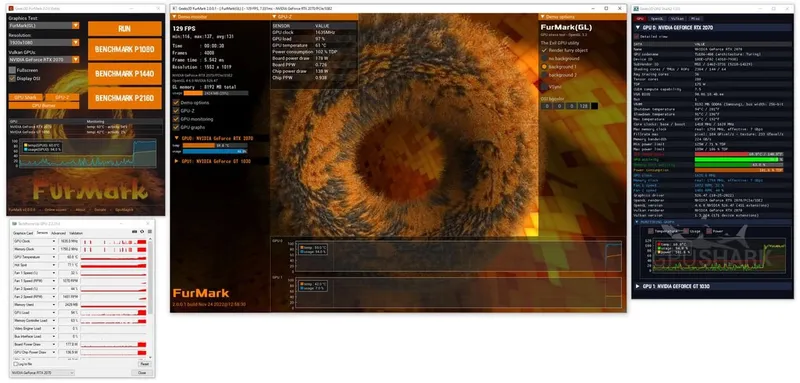Open GPU-Z hamburger menu icon
The height and width of the screenshot is (383, 800).
pos(148,232)
